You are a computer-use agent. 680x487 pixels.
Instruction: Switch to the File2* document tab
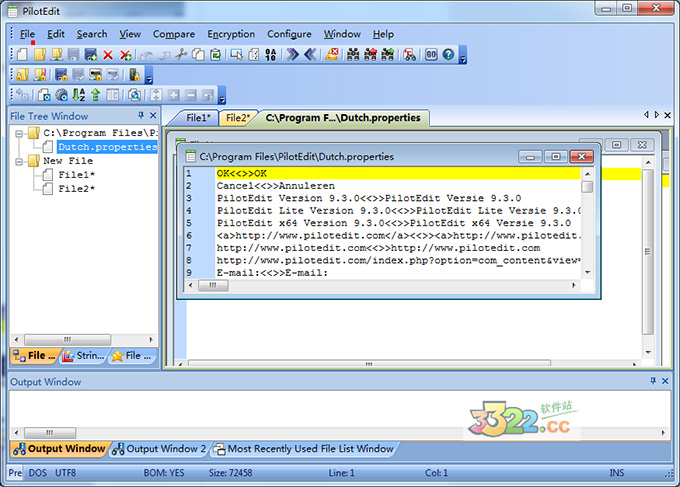point(238,118)
